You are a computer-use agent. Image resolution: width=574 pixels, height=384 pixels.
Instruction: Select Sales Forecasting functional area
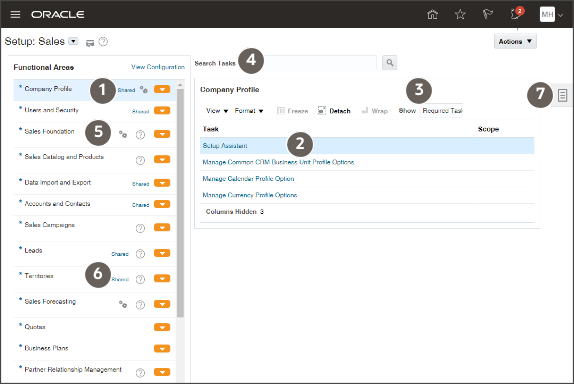(x=50, y=302)
